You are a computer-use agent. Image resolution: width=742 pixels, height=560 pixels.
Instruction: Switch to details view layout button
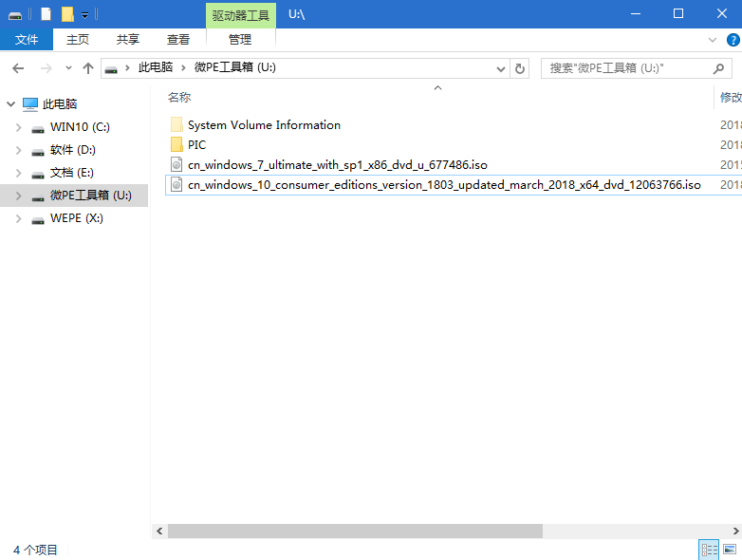pos(709,550)
